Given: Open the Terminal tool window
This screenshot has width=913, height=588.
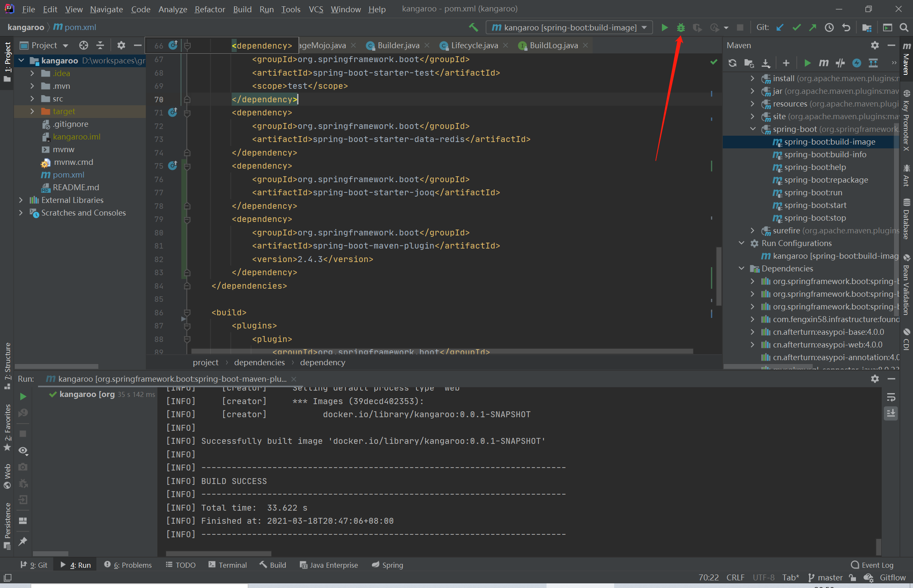Looking at the screenshot, I should pos(228,565).
